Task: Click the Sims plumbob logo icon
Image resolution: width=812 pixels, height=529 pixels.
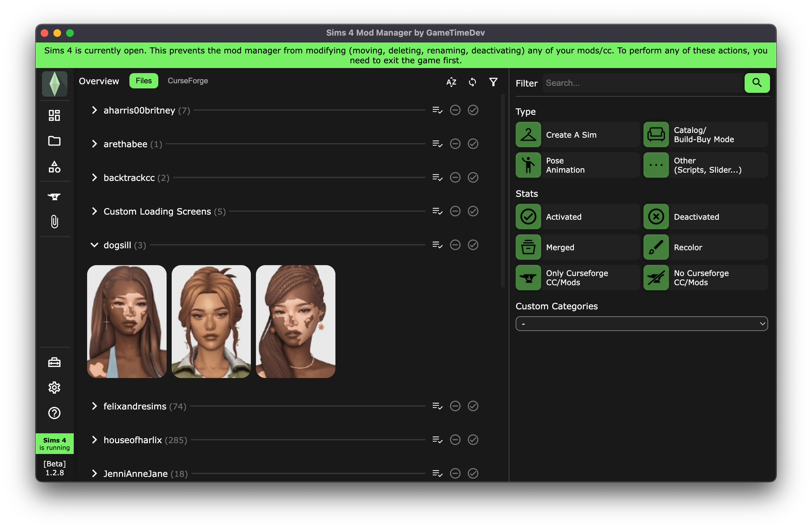Action: coord(55,84)
